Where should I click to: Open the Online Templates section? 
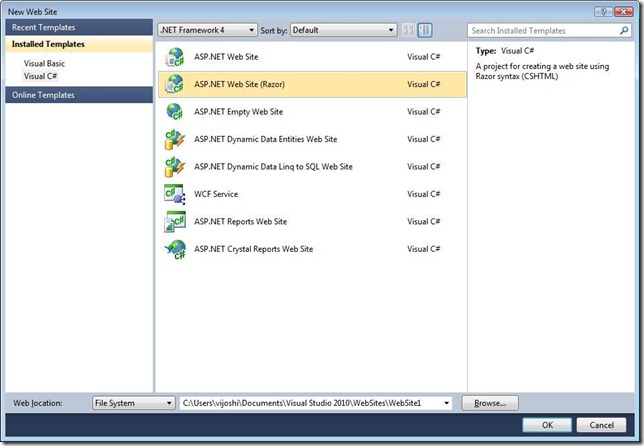(x=79, y=95)
